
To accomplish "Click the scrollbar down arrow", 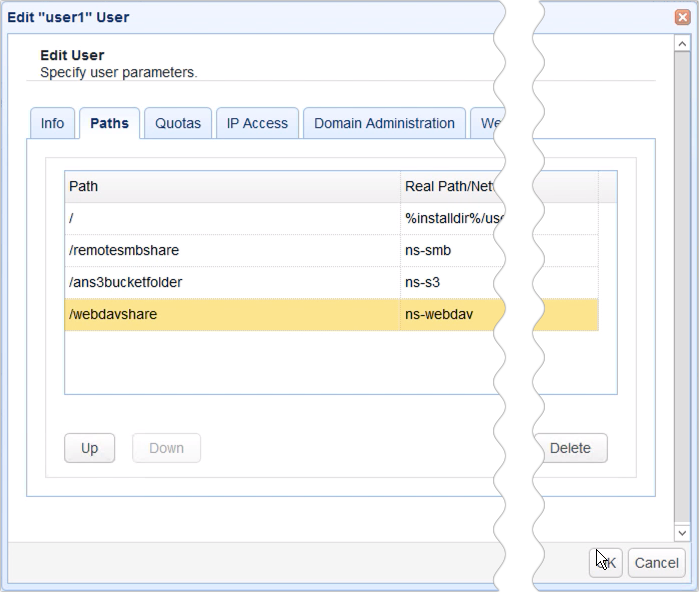I will pyautogui.click(x=682, y=534).
